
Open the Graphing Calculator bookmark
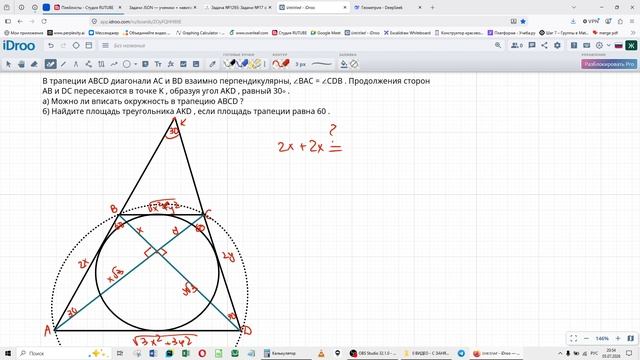tap(200, 33)
